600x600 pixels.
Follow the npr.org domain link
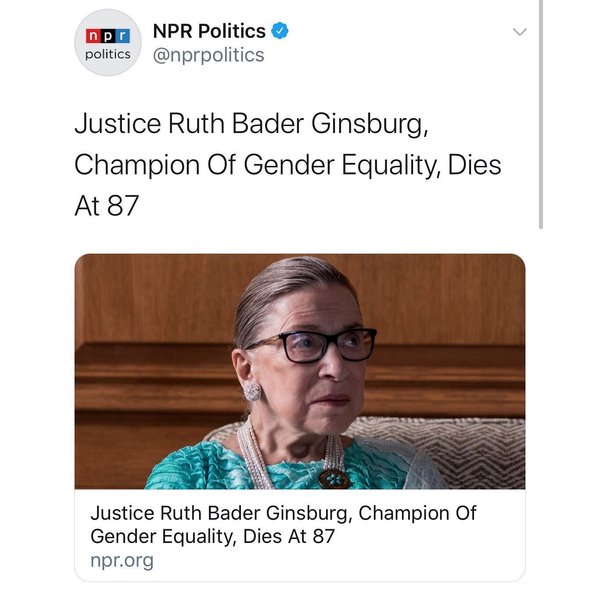click(x=122, y=560)
